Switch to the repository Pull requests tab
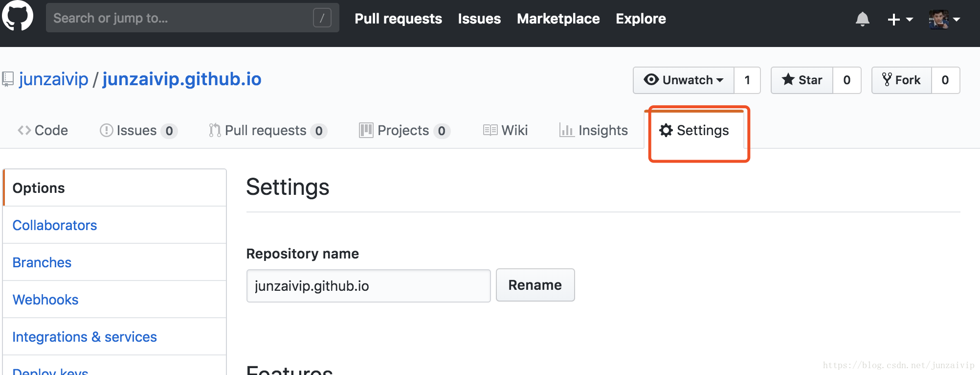Viewport: 980px width, 375px height. 267,130
